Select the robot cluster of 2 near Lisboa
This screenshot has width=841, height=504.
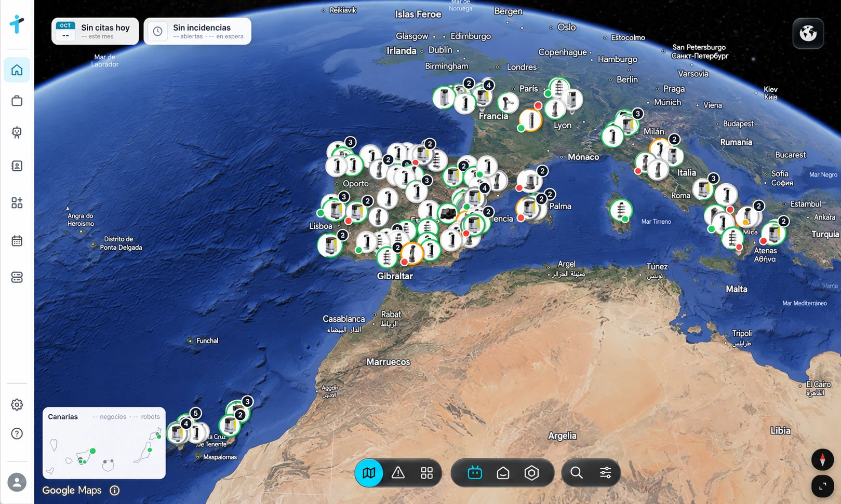pos(330,244)
